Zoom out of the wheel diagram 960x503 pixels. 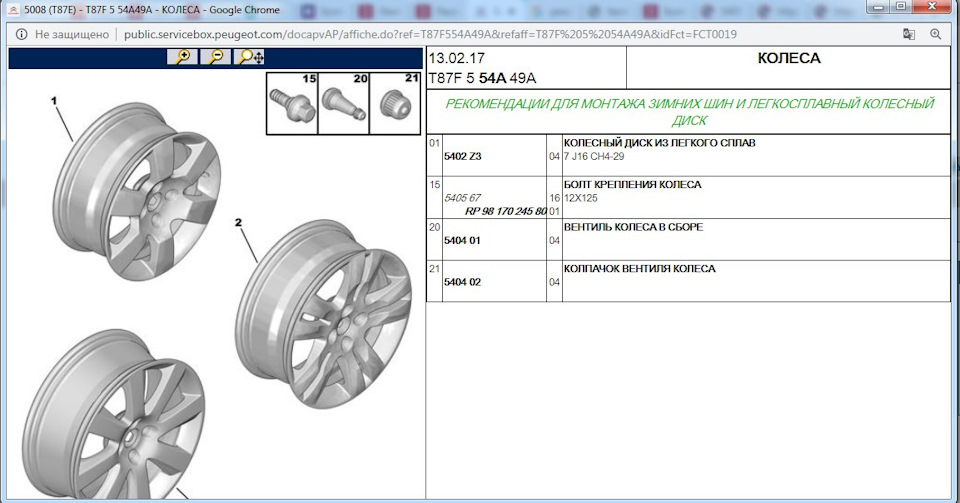[x=216, y=57]
